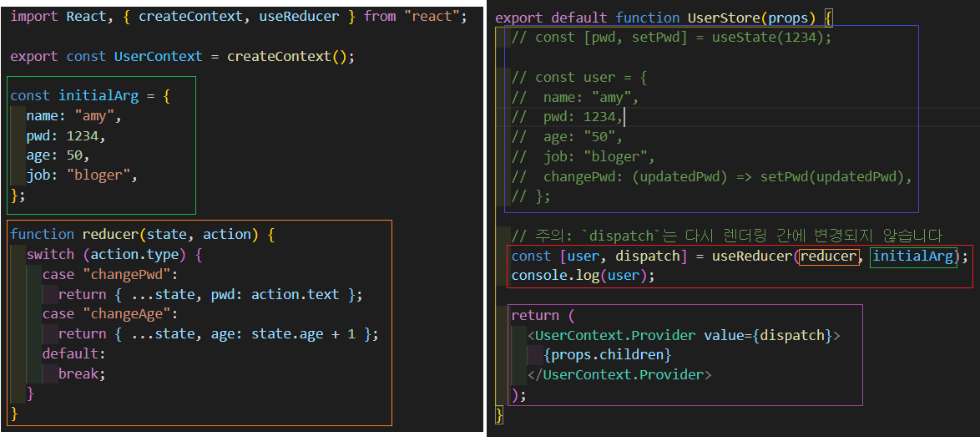This screenshot has width=980, height=437.
Task: Click the '{props.children}' line
Action: point(608,355)
